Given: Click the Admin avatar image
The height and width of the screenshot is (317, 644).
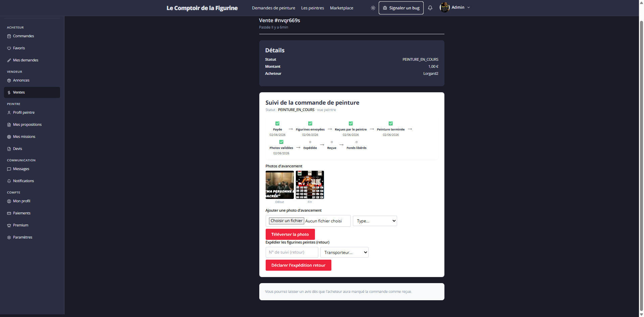Looking at the screenshot, I should click(445, 7).
